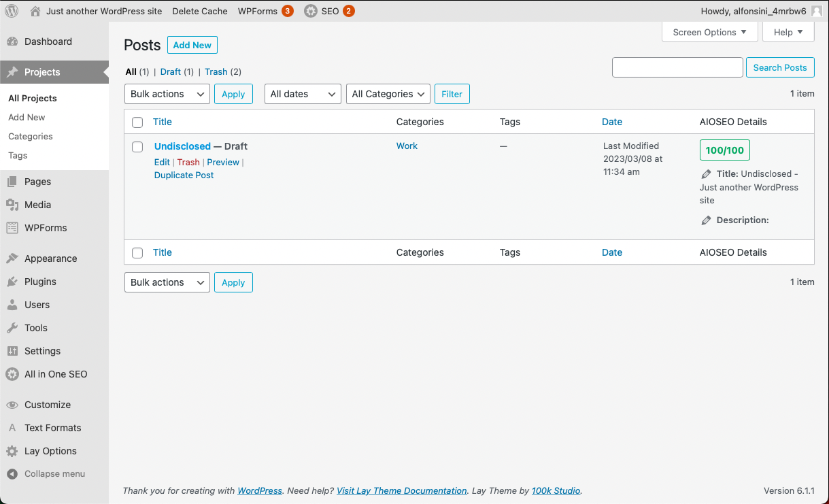Click the 100/100 AIOSEO score indicator
Viewport: 829px width, 504px height.
pos(724,150)
